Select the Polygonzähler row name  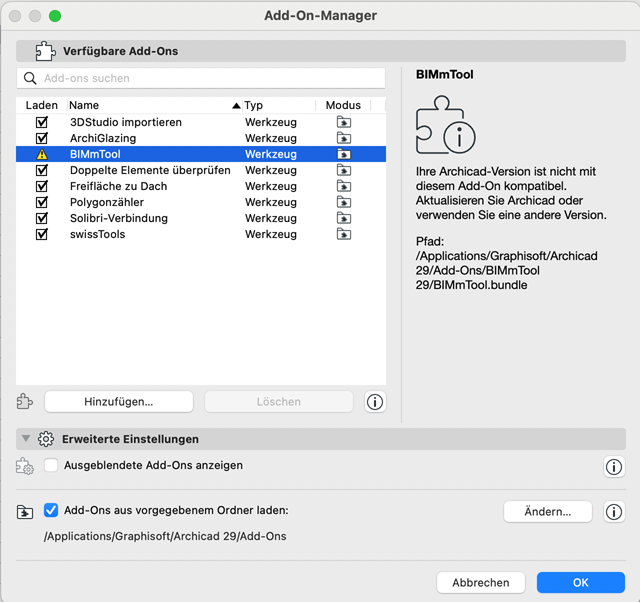[107, 202]
